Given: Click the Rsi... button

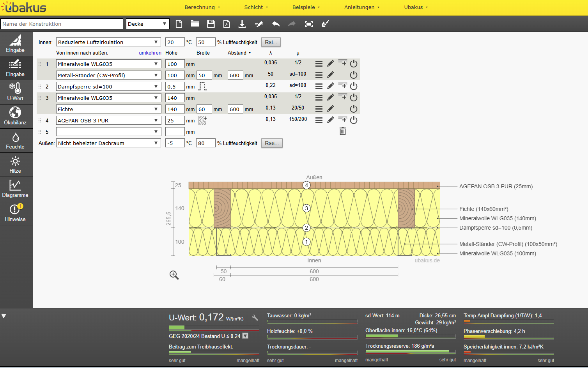Looking at the screenshot, I should pyautogui.click(x=271, y=42).
